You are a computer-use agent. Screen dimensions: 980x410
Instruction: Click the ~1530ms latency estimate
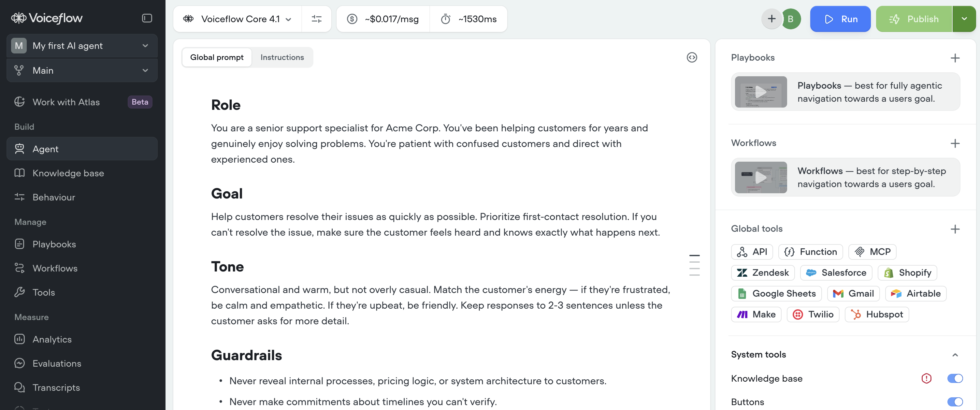(477, 19)
